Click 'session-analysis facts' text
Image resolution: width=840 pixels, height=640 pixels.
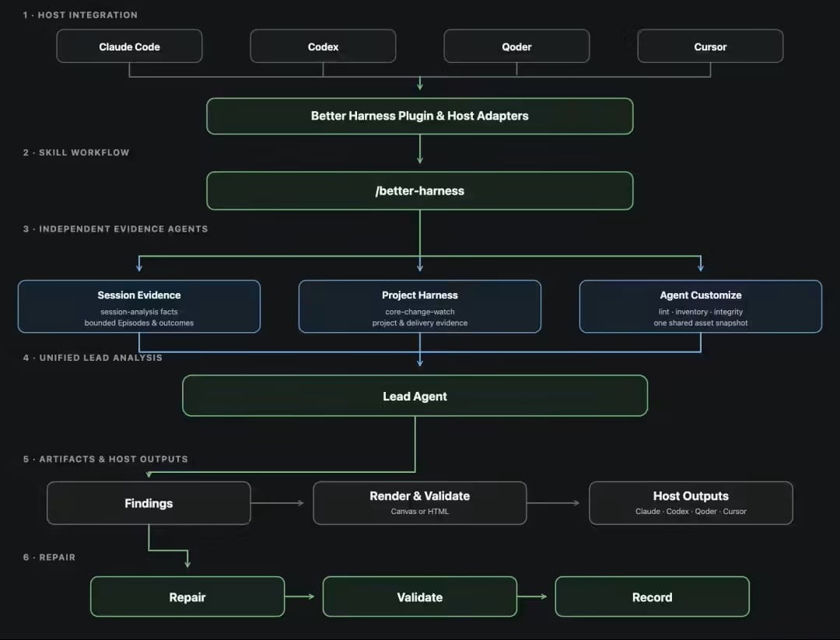(x=138, y=312)
